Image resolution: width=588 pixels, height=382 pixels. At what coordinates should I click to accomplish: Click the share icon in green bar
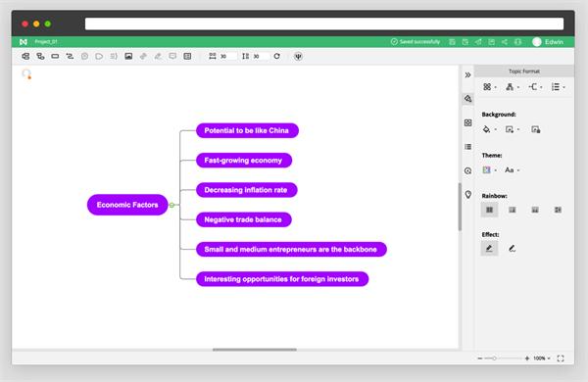click(x=505, y=41)
